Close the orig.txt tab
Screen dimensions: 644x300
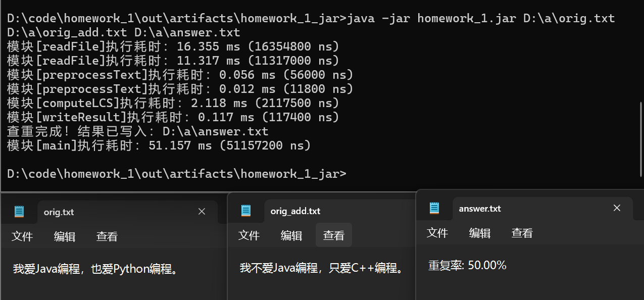[x=202, y=212]
